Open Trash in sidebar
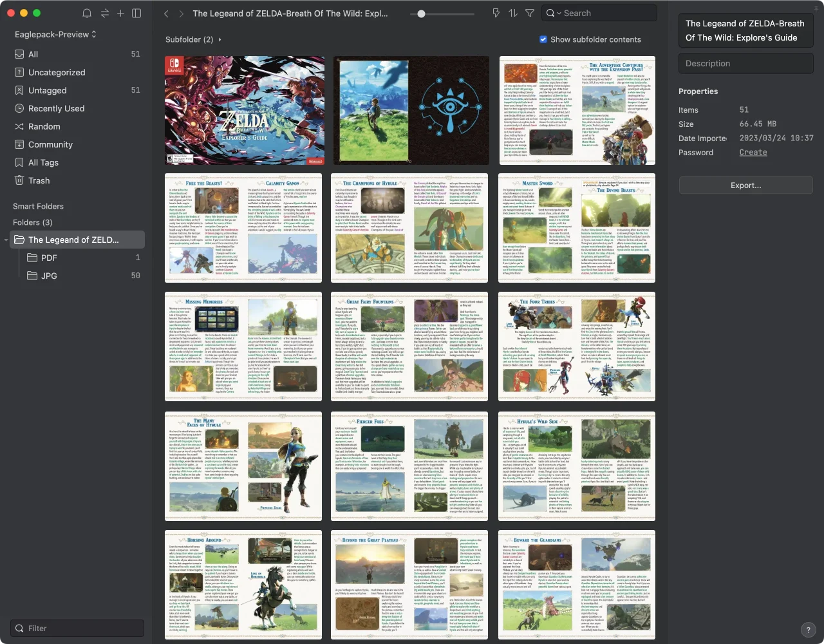The width and height of the screenshot is (824, 644). click(x=77, y=180)
